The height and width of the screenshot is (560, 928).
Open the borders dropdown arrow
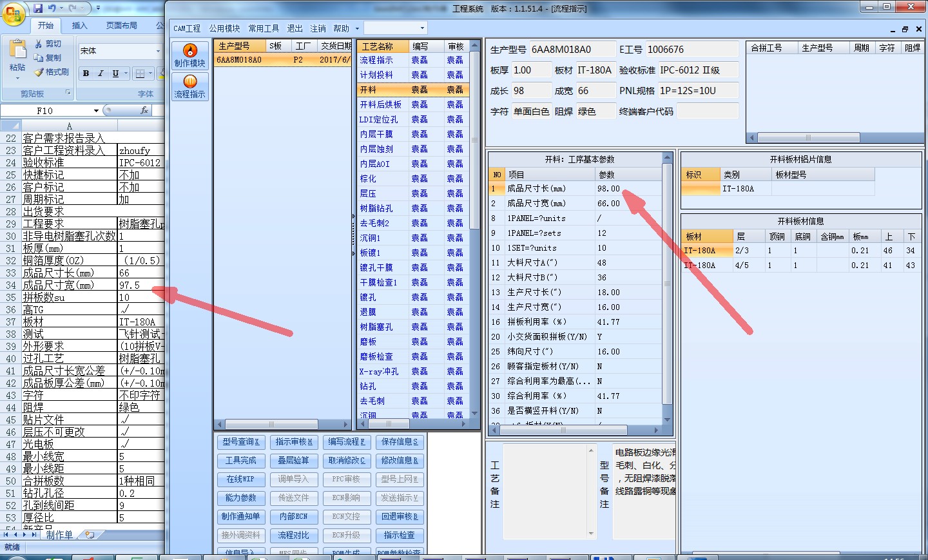point(150,73)
